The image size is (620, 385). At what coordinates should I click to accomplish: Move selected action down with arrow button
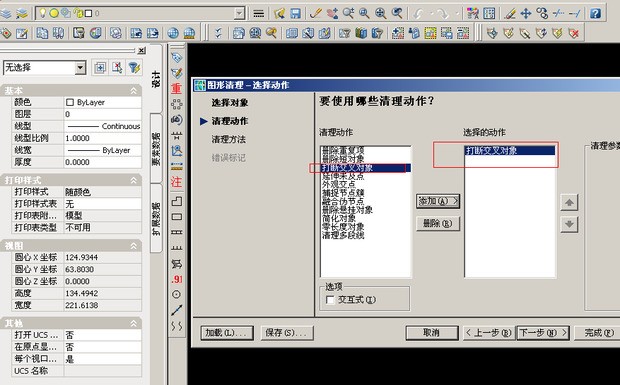[x=569, y=224]
